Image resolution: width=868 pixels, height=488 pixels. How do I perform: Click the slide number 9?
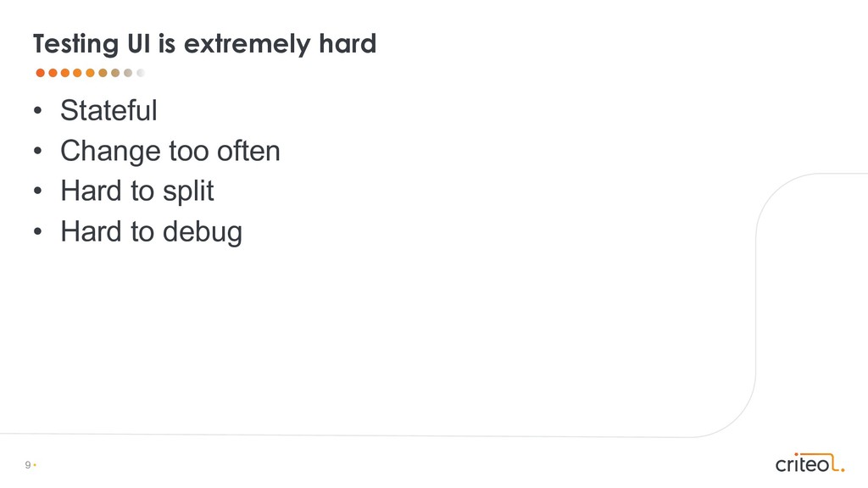pyautogui.click(x=28, y=465)
